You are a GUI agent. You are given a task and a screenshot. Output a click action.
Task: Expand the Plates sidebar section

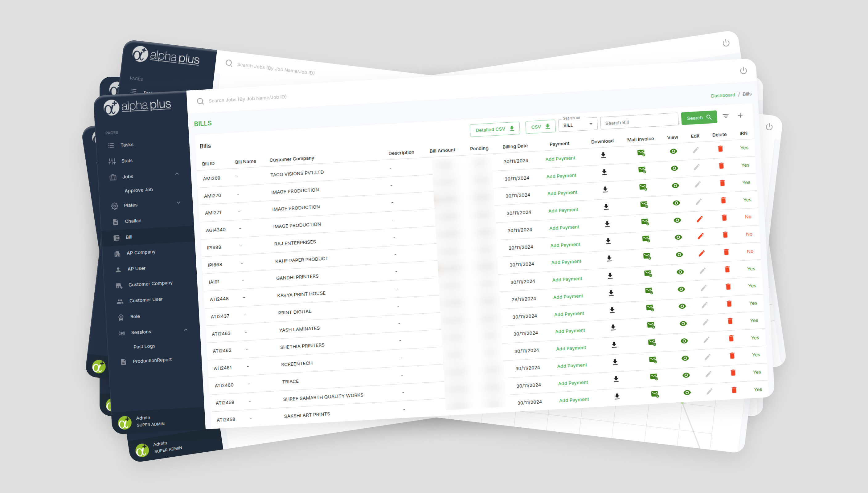178,202
